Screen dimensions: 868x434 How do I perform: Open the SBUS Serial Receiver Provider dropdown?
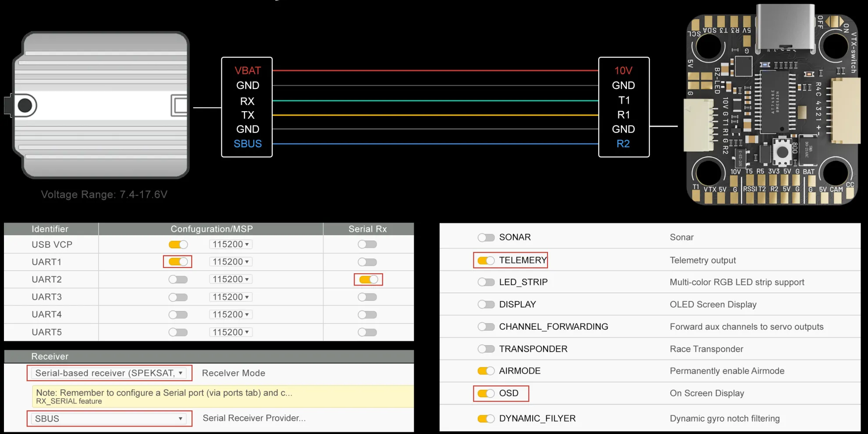109,419
